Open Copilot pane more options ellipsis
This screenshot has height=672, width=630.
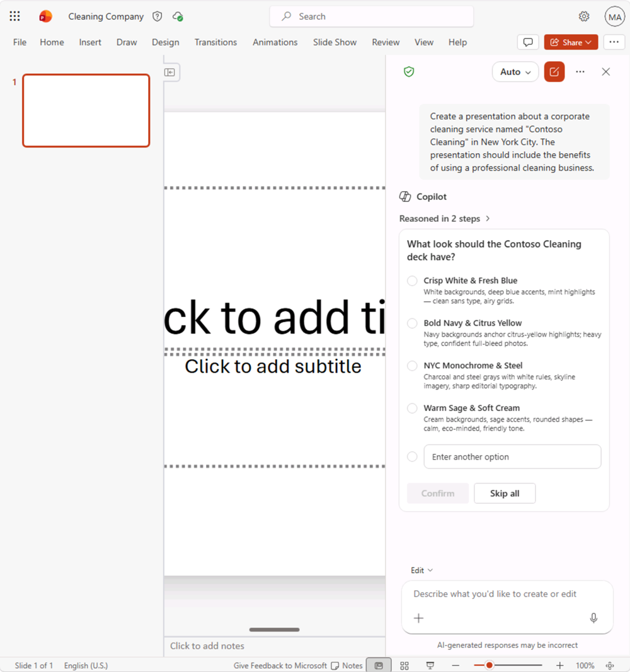(580, 72)
